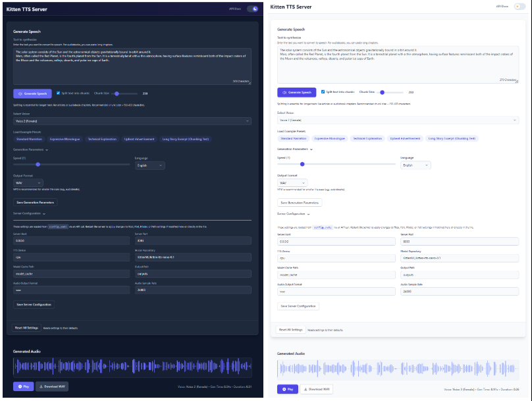This screenshot has width=532, height=401.
Task: Load Upbeat Advertisement preset in dark-theme window
Action: (139, 139)
